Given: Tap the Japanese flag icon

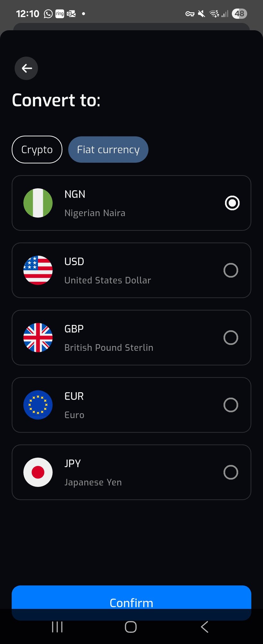Looking at the screenshot, I should [38, 472].
